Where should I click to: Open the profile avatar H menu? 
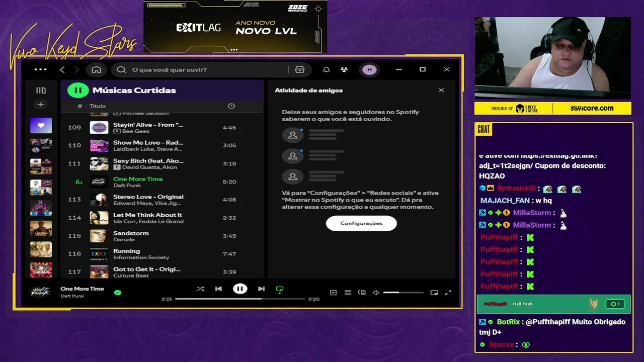point(370,69)
